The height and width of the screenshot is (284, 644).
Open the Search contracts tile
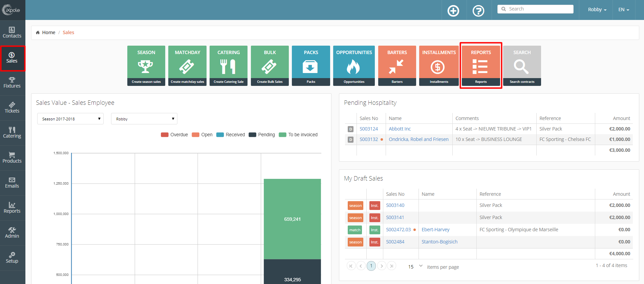(522, 66)
